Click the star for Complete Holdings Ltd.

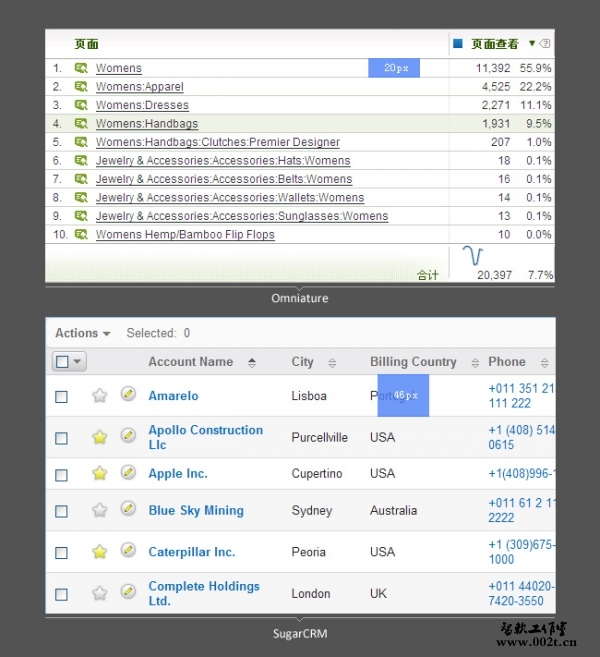(99, 593)
